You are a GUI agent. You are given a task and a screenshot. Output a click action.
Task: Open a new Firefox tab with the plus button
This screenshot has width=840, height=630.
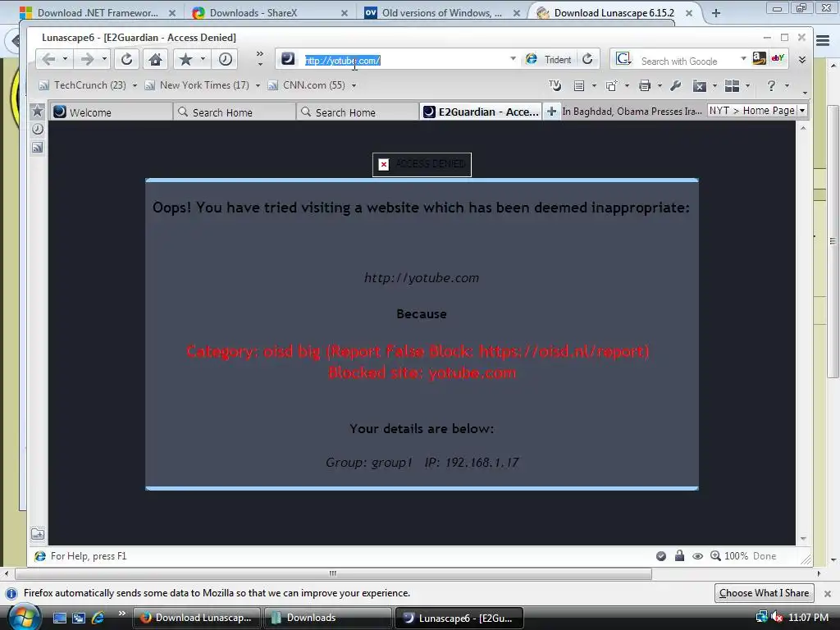click(715, 13)
